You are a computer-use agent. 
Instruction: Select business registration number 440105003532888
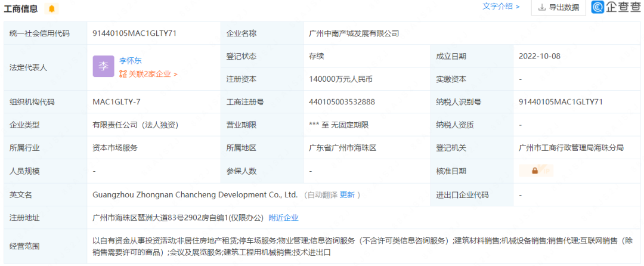click(342, 102)
